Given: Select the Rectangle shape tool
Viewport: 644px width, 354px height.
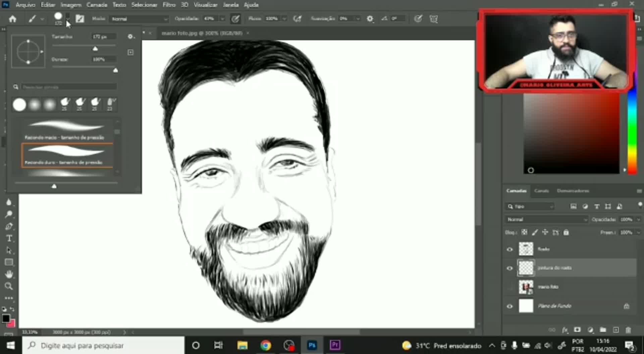Looking at the screenshot, I should 9,262.
